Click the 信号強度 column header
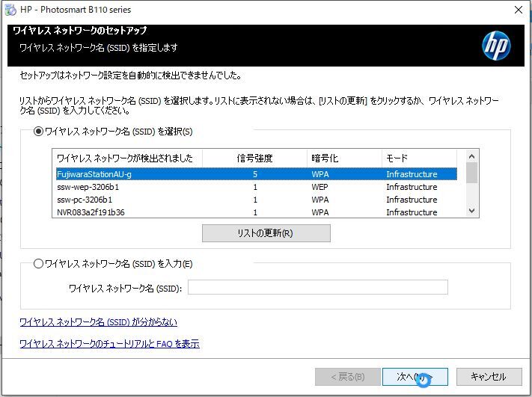 point(255,158)
